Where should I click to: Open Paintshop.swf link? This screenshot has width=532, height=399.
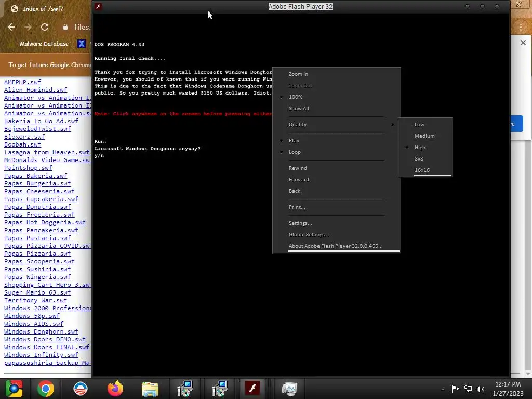click(28, 168)
